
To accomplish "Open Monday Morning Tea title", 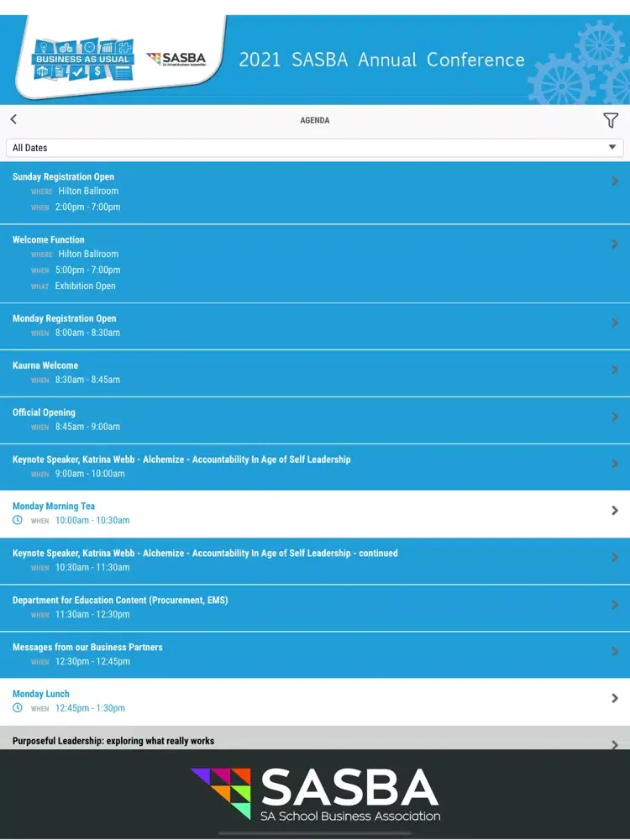I will click(54, 507).
